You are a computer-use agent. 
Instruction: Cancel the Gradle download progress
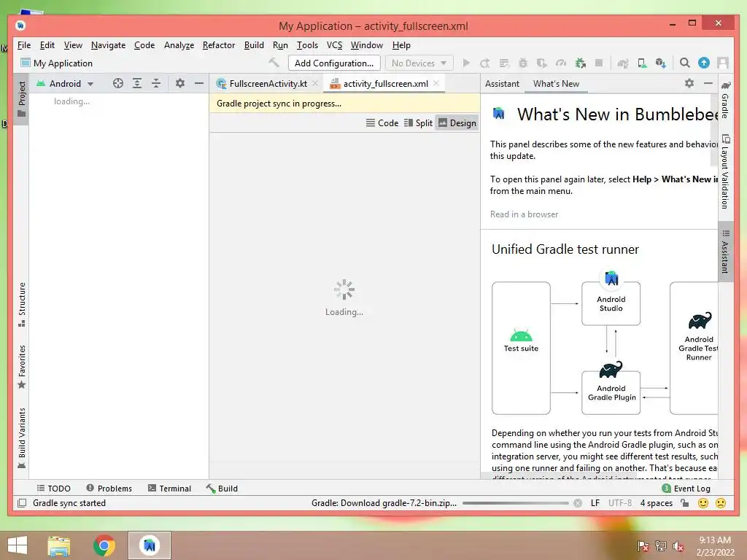click(578, 503)
